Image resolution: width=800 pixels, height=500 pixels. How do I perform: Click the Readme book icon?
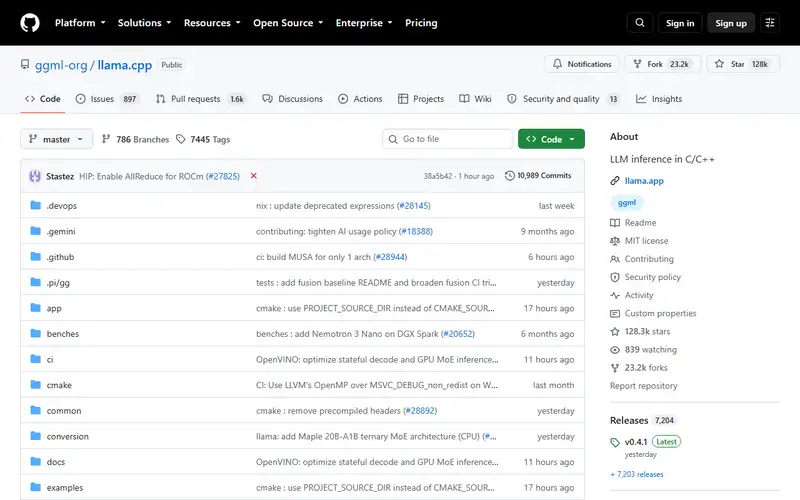(615, 222)
